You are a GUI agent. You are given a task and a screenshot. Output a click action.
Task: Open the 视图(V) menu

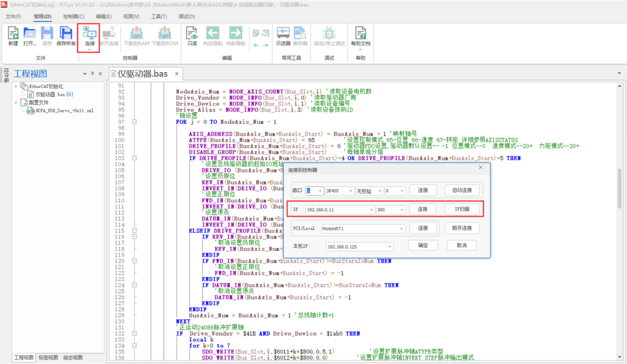pyautogui.click(x=131, y=16)
